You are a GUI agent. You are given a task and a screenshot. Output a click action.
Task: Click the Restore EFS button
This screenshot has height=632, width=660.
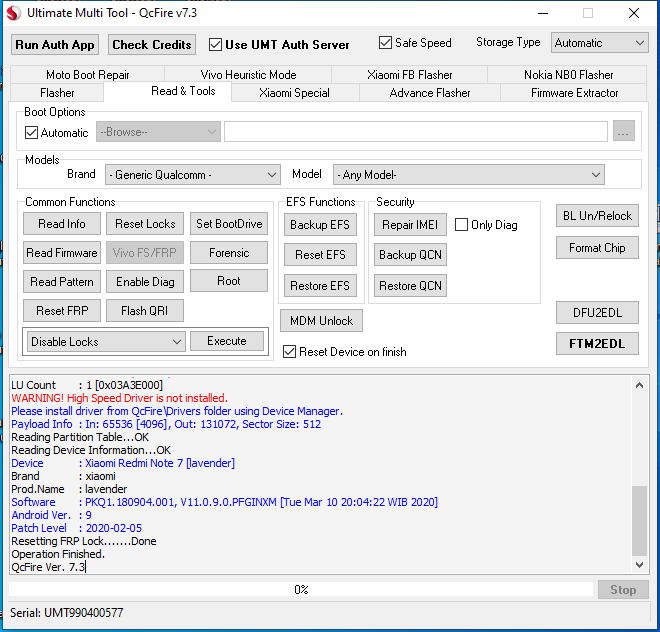tap(320, 286)
